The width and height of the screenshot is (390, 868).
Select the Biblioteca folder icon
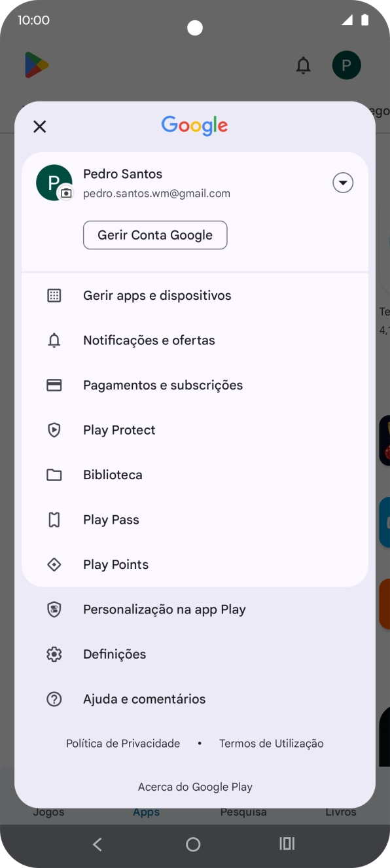(x=54, y=474)
